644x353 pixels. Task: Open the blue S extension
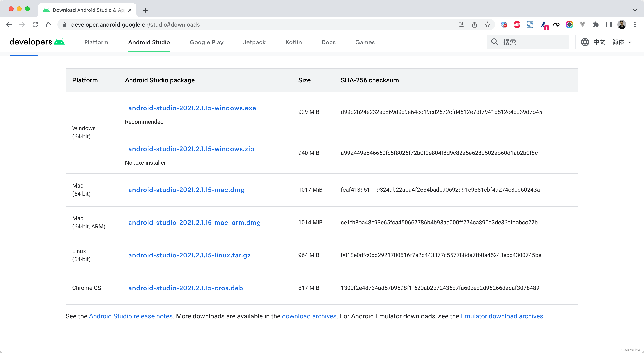[x=530, y=25]
